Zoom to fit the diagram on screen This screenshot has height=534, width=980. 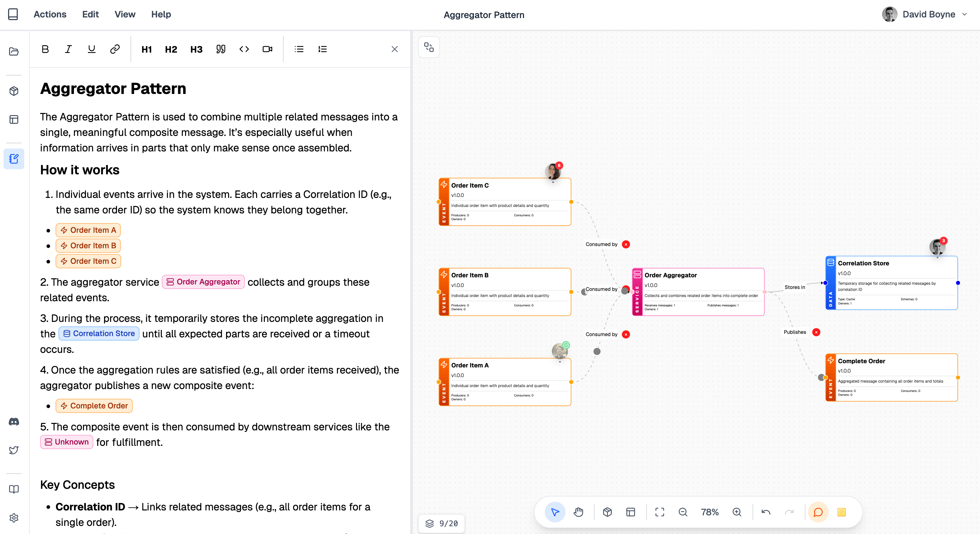(660, 512)
